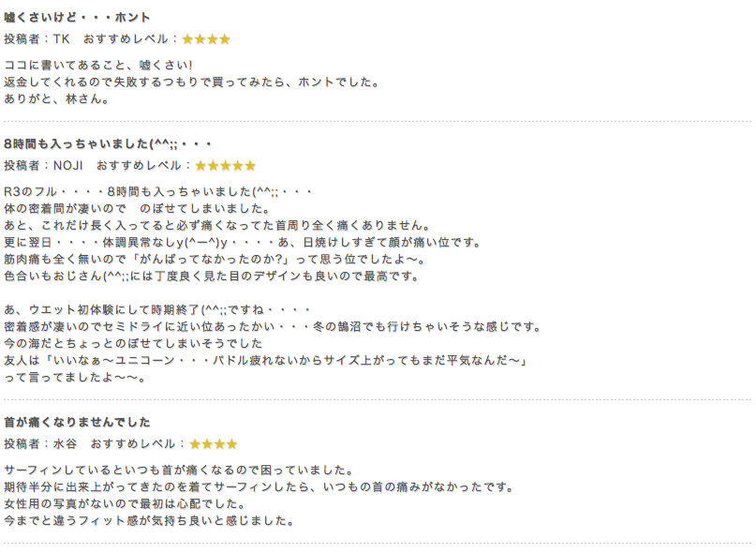756x553 pixels.
Task: Click the review title 嘘くさいけど・・・ホント
Action: pos(78,18)
